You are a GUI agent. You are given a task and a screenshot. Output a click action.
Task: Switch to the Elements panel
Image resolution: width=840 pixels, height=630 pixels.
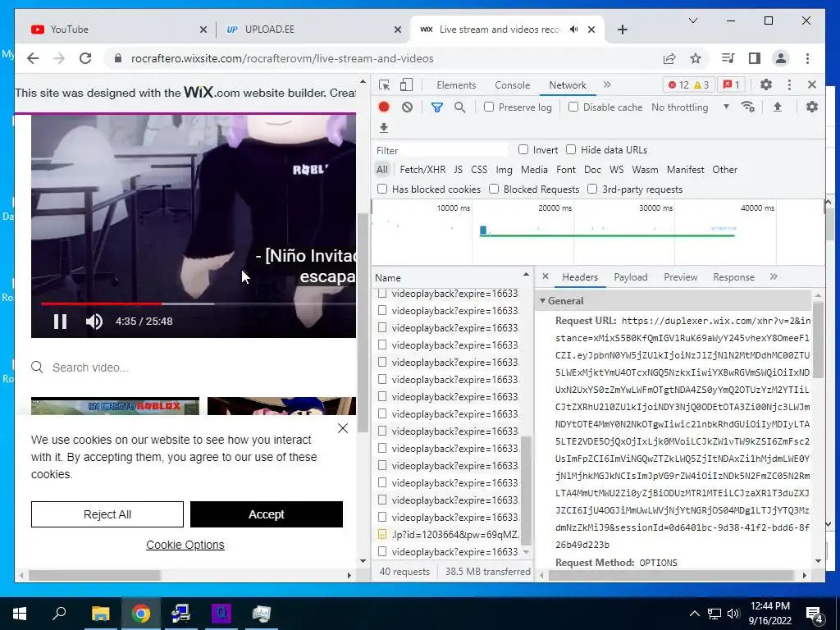coord(456,85)
